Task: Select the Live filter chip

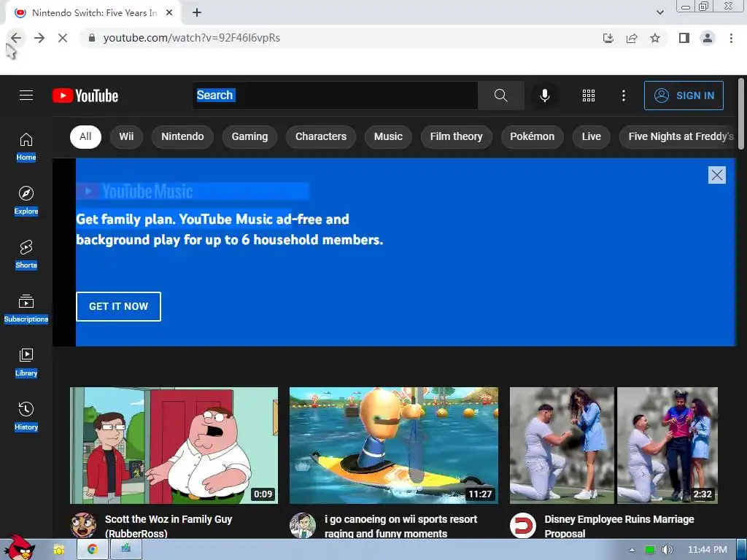Action: pyautogui.click(x=591, y=136)
